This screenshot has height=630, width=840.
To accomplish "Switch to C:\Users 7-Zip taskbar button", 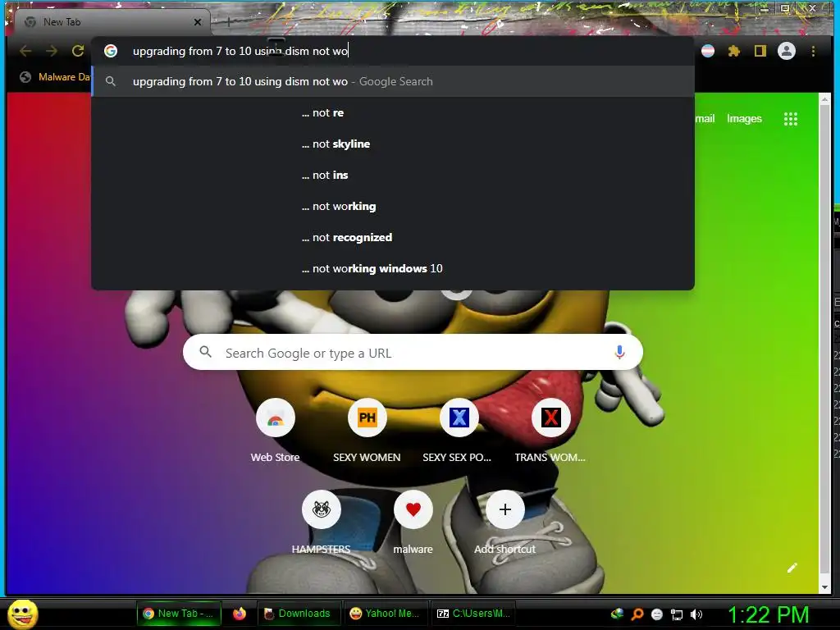I will click(473, 614).
